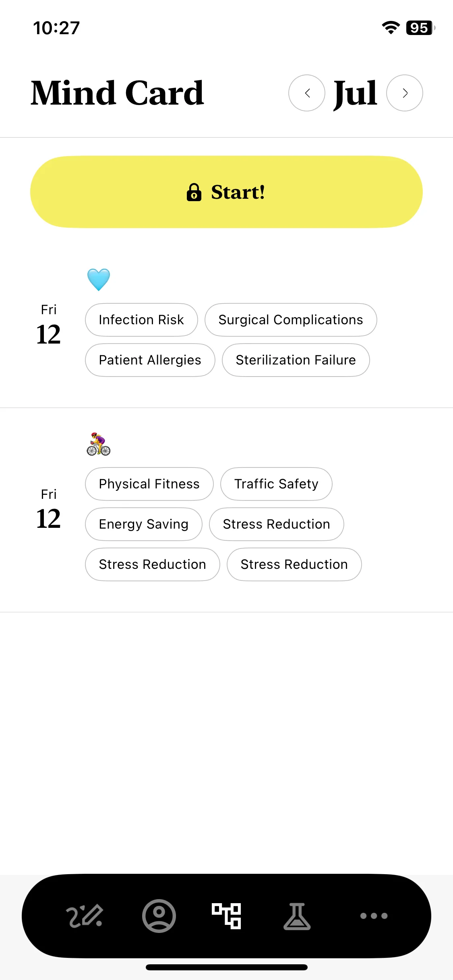Tap the yellow Start! button
Viewport: 453px width, 980px height.
click(x=226, y=192)
